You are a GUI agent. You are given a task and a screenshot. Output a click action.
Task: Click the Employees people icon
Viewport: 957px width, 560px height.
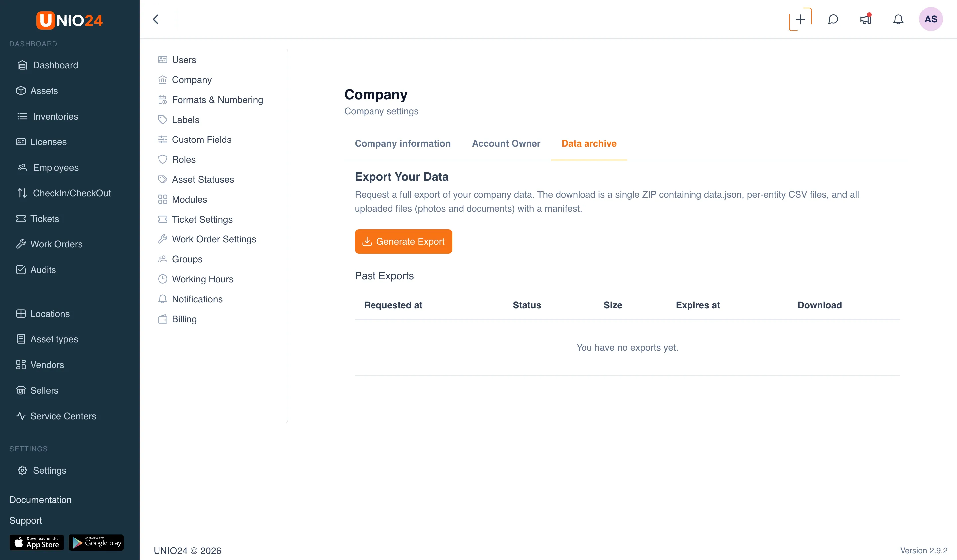point(22,167)
